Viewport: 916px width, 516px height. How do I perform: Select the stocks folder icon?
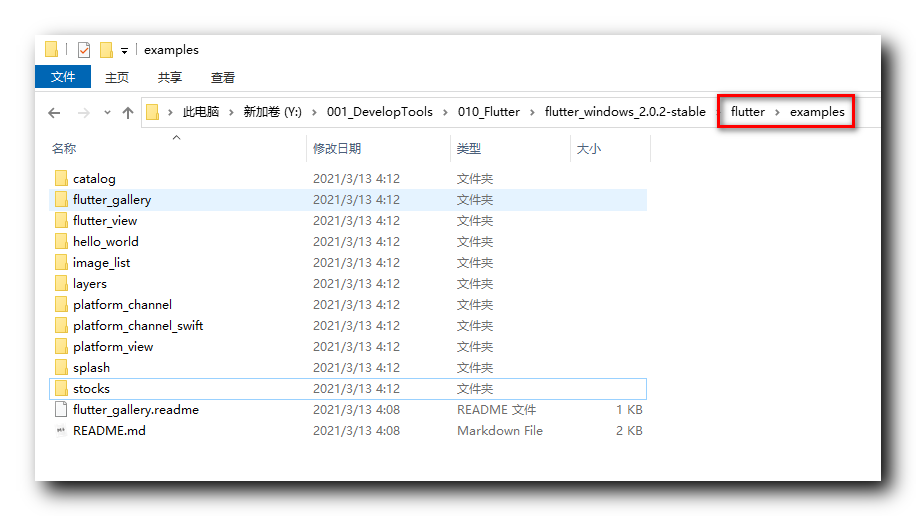pos(61,388)
